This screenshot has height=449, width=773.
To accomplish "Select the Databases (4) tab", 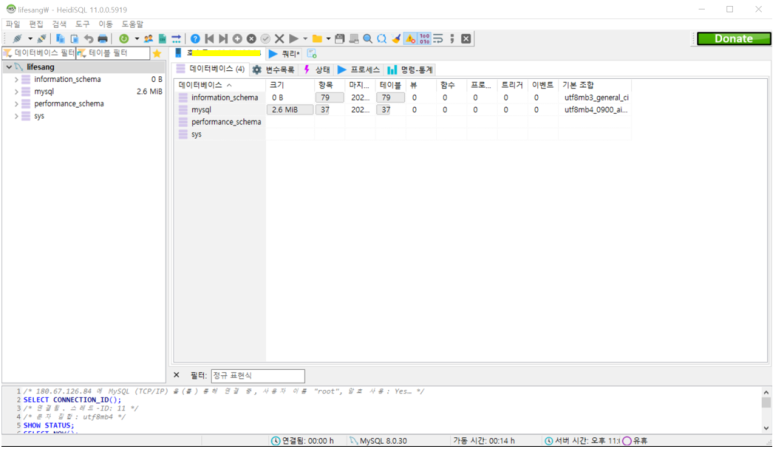I will [x=211, y=69].
